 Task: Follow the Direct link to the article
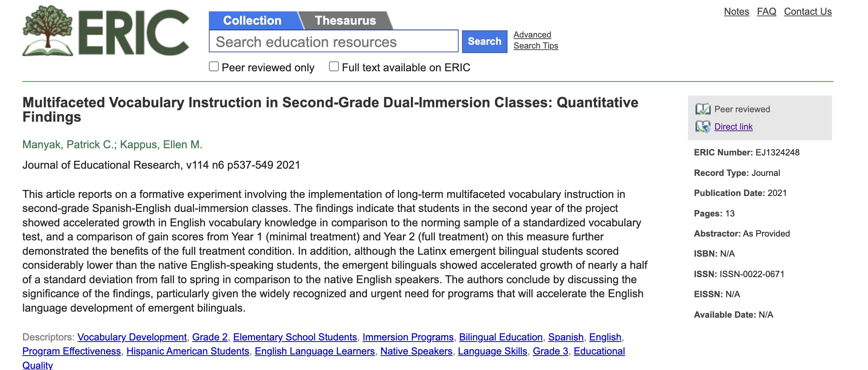(733, 127)
